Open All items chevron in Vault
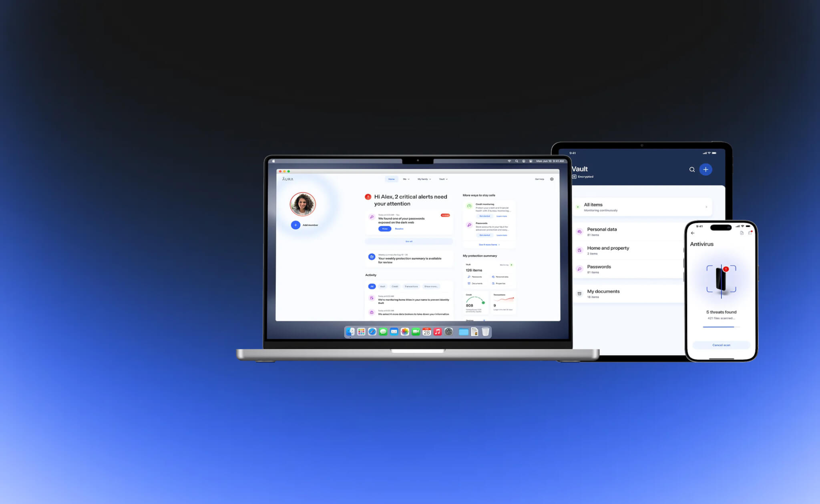 point(706,207)
